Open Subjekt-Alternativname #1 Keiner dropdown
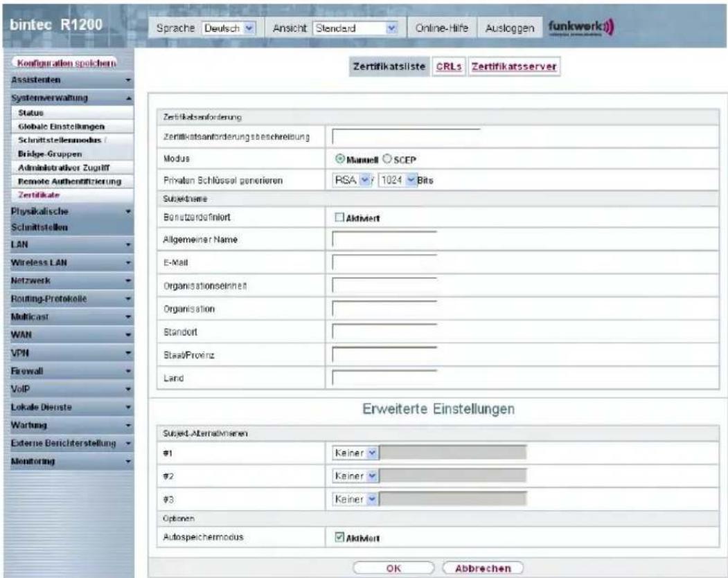The image size is (728, 578). 355,453
